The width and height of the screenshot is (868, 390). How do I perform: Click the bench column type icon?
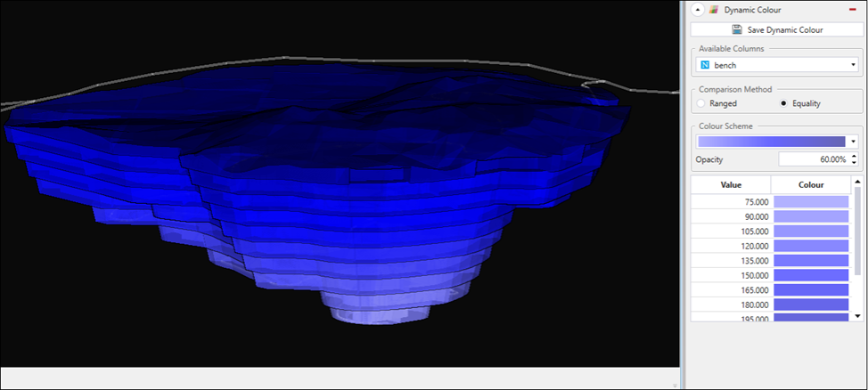coord(705,65)
